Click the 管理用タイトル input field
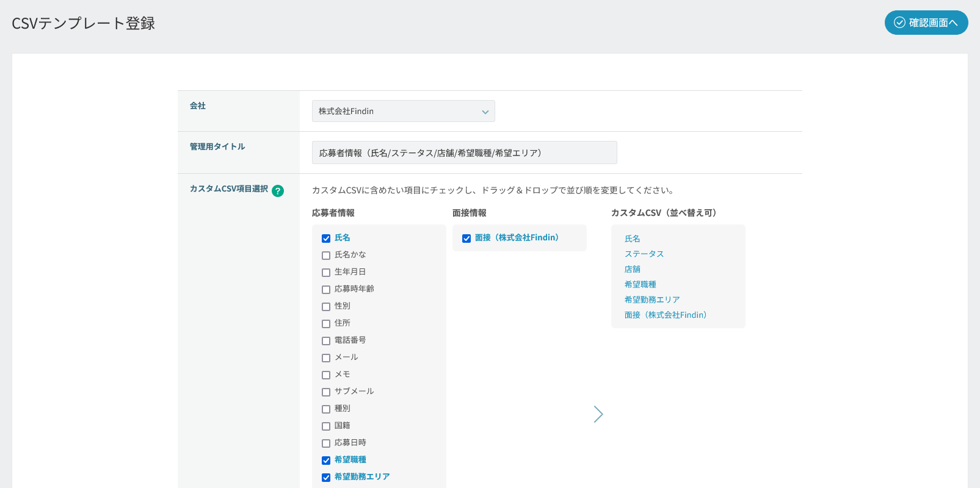Viewport: 980px width, 488px height. point(464,152)
